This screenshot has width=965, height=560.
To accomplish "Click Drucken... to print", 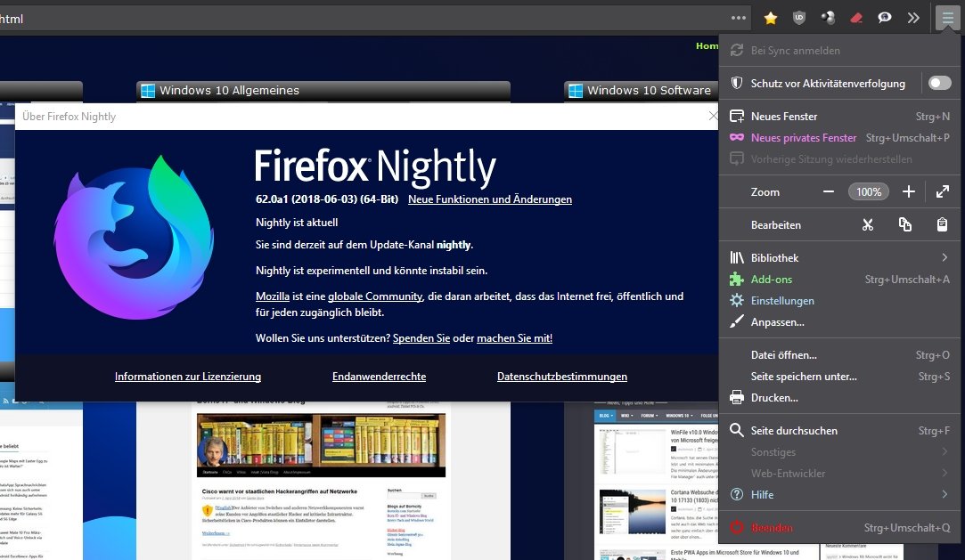I will point(838,398).
